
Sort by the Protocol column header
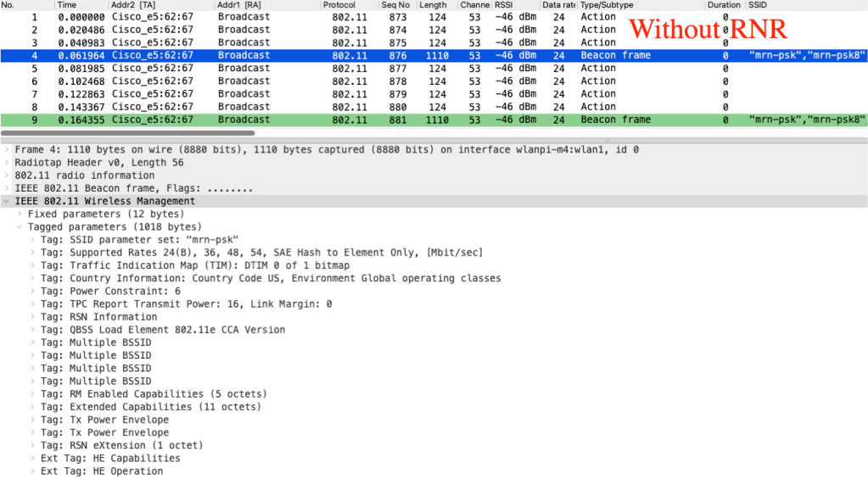click(x=339, y=5)
